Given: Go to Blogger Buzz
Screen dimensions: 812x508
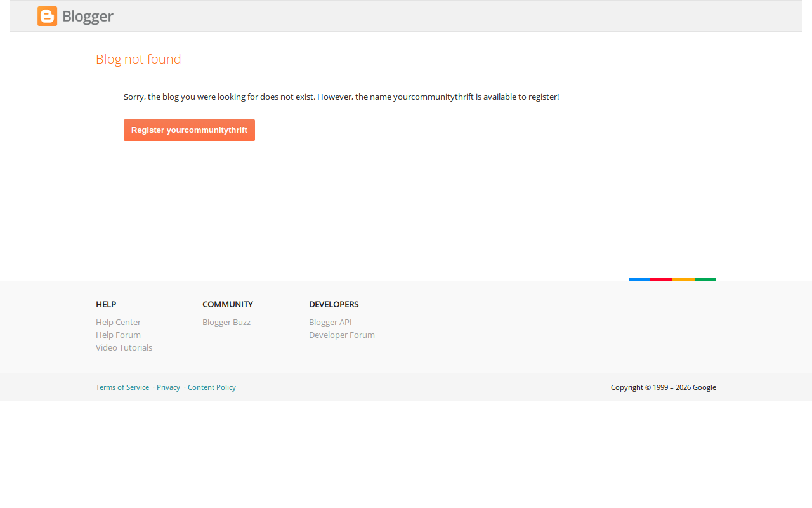Looking at the screenshot, I should pos(226,322).
